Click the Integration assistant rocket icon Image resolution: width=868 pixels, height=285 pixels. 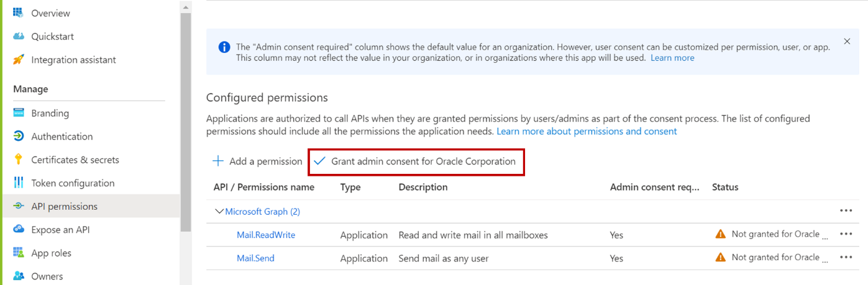(x=19, y=60)
